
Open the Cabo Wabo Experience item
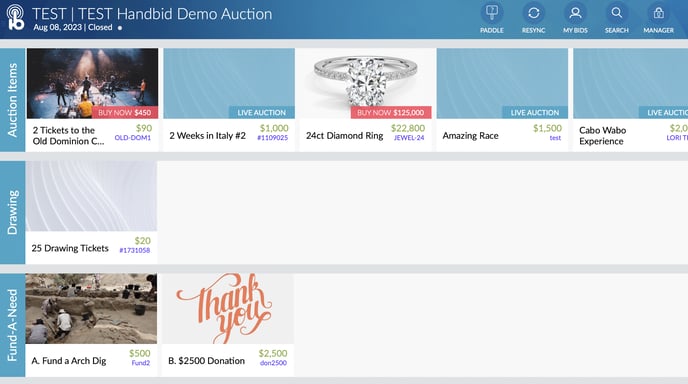pos(631,100)
